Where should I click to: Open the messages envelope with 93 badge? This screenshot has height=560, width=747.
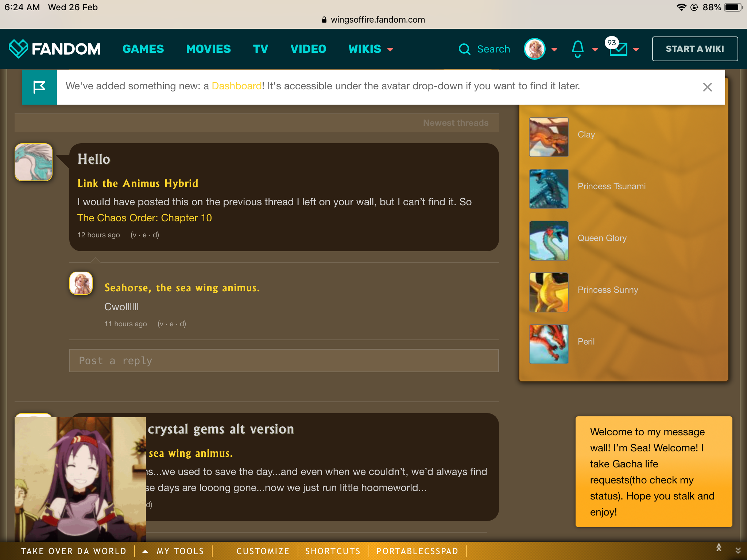[619, 49]
